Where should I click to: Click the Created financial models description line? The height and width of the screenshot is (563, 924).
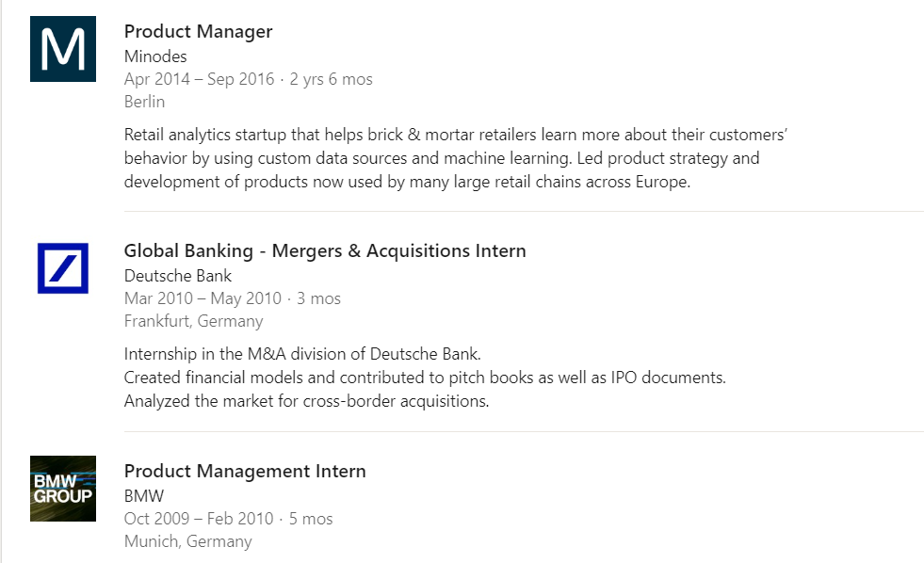pyautogui.click(x=424, y=378)
